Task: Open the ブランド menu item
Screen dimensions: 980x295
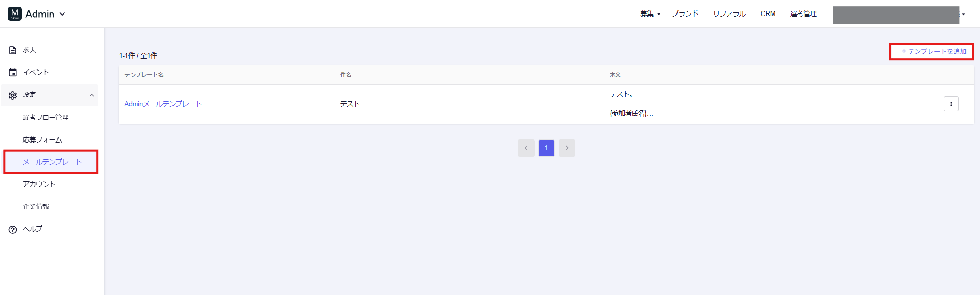Action: (685, 14)
